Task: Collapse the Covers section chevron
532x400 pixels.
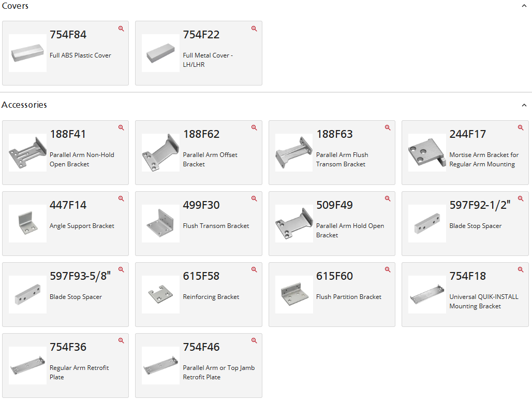Action: (x=524, y=5)
